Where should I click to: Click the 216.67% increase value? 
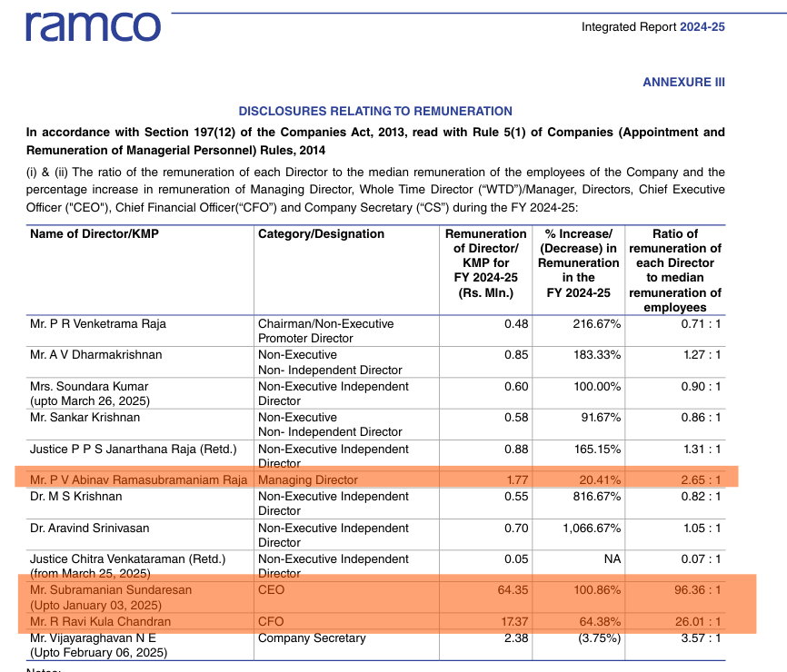click(597, 324)
